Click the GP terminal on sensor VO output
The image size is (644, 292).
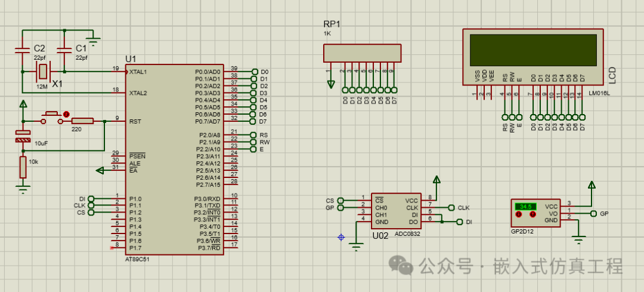[593, 213]
